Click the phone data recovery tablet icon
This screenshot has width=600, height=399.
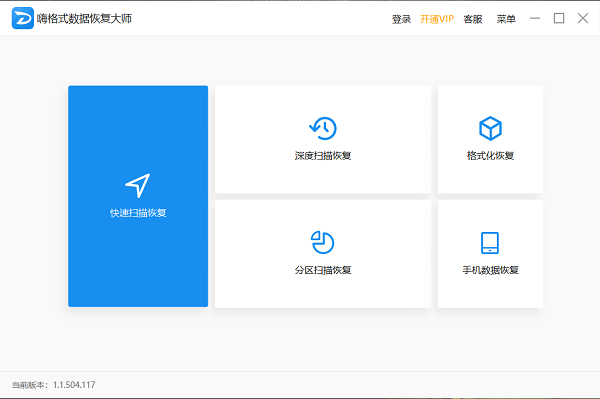pos(490,243)
